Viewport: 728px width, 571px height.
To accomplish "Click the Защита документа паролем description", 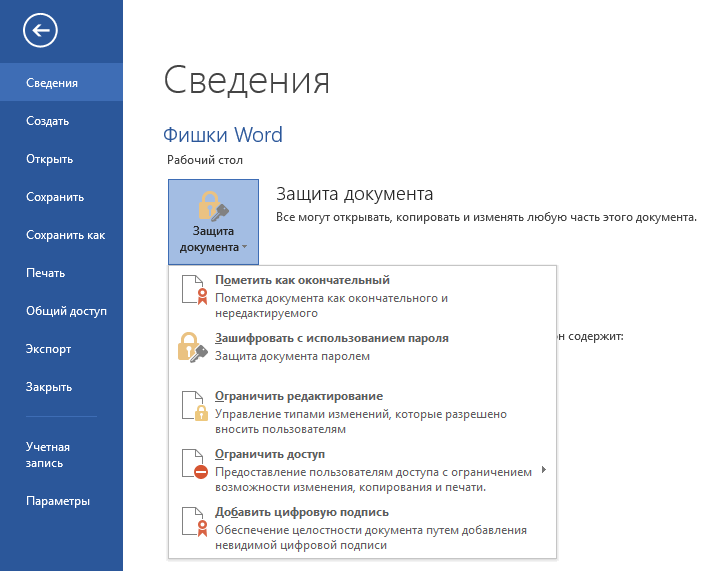I will (x=292, y=357).
